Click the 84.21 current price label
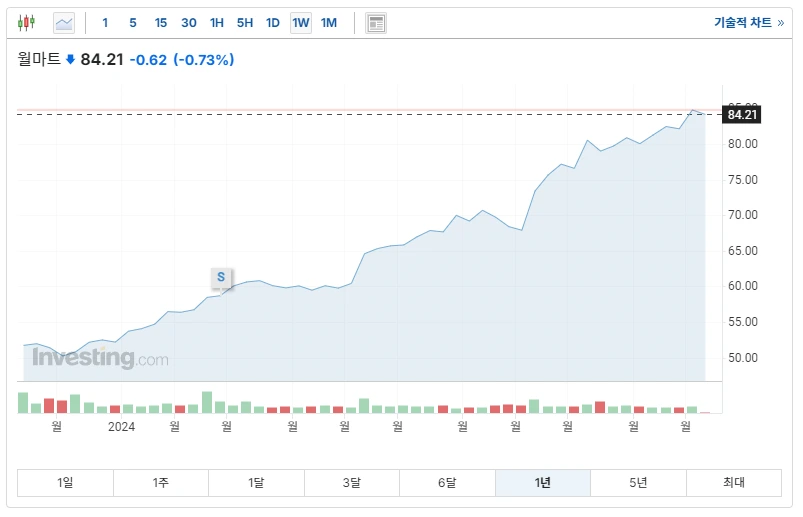The width and height of the screenshot is (803, 517). (742, 114)
